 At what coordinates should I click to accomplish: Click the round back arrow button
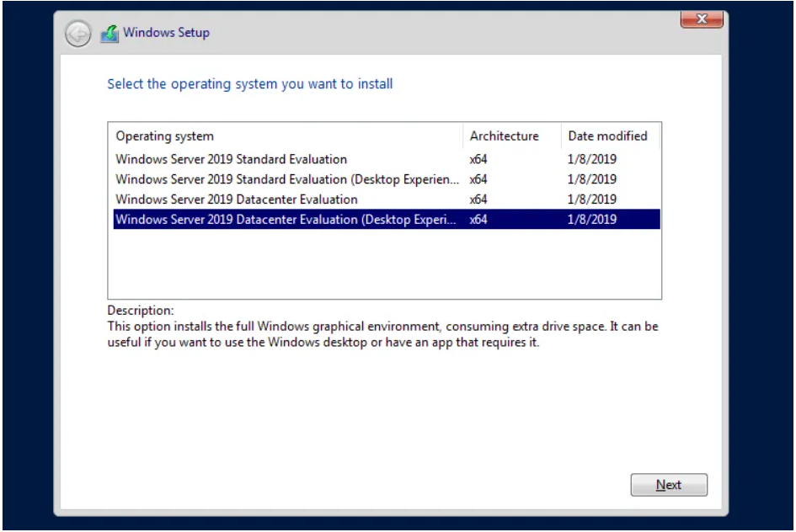point(77,34)
